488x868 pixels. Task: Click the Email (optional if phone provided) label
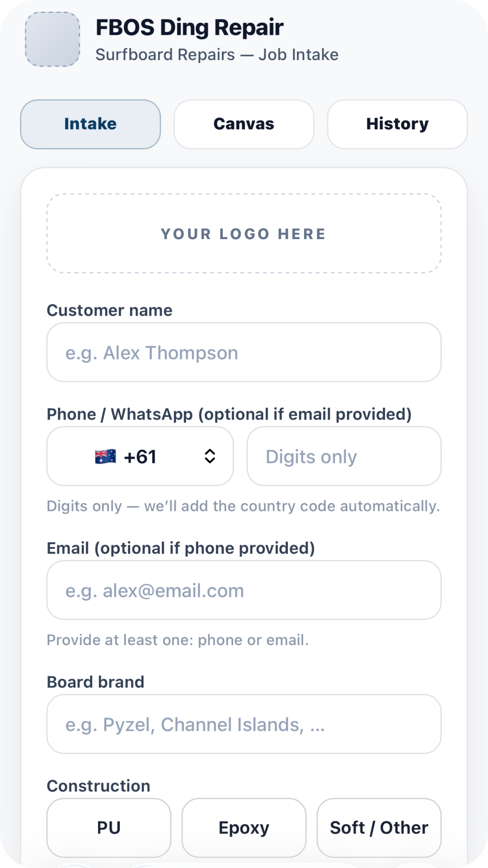click(x=181, y=548)
